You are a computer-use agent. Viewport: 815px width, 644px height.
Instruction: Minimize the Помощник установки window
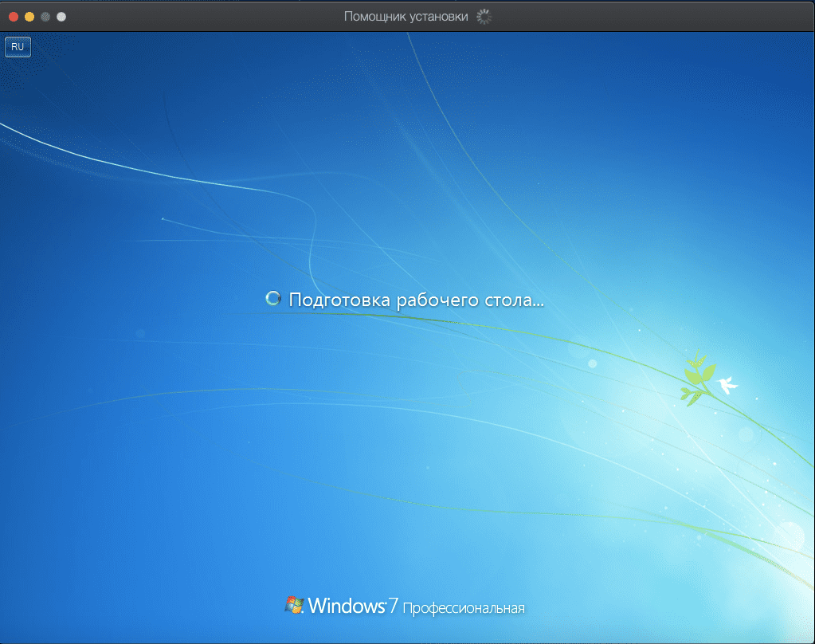(29, 17)
